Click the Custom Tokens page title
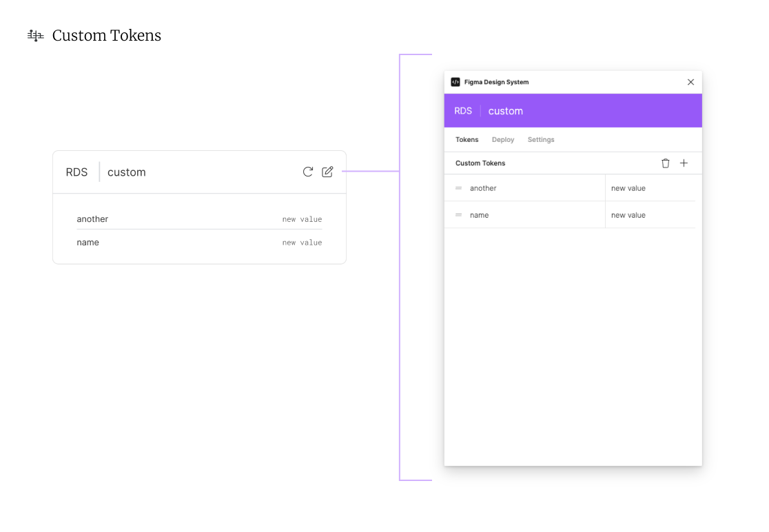This screenshot has width=769, height=532. coord(106,35)
